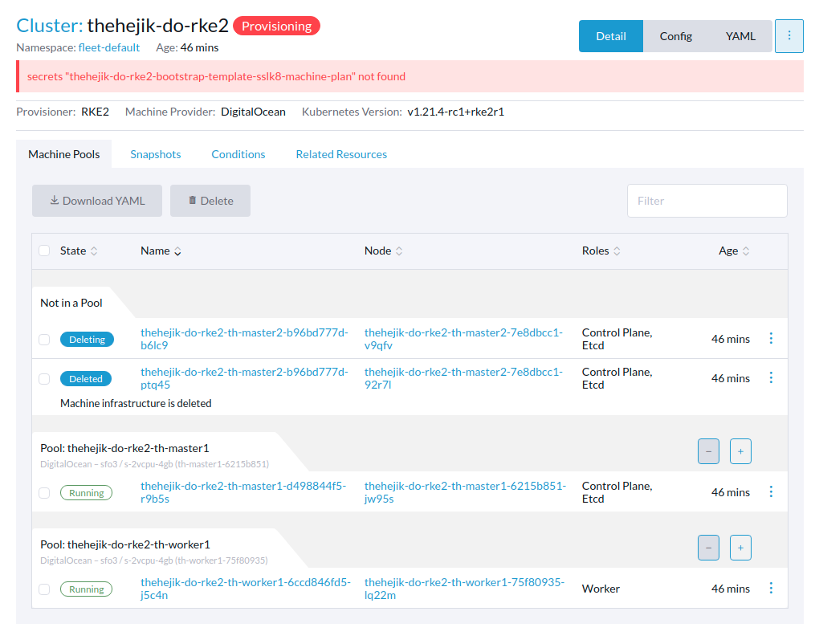Image resolution: width=815 pixels, height=644 pixels.
Task: Open the fleet-default namespace link
Action: (108, 47)
